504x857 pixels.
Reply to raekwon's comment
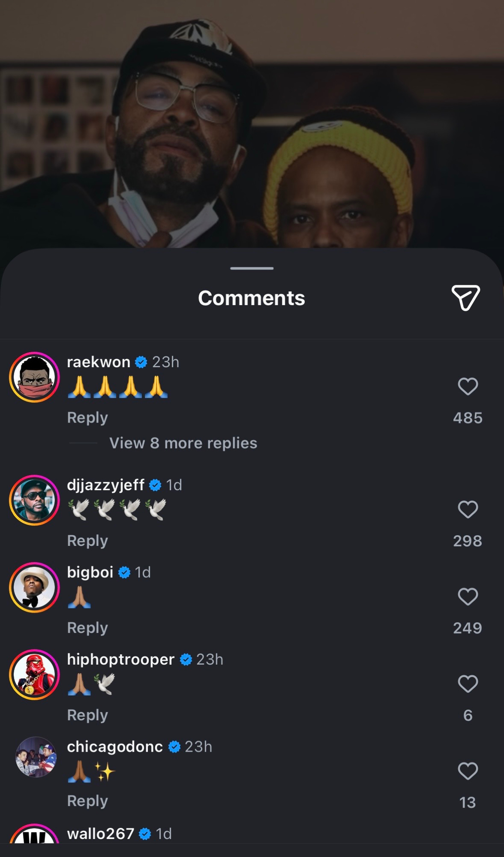tap(87, 417)
